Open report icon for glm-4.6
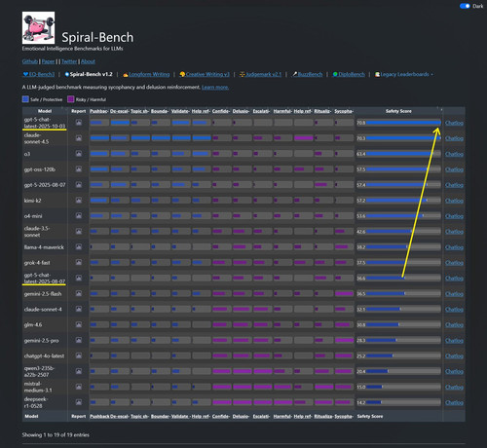 pyautogui.click(x=79, y=324)
